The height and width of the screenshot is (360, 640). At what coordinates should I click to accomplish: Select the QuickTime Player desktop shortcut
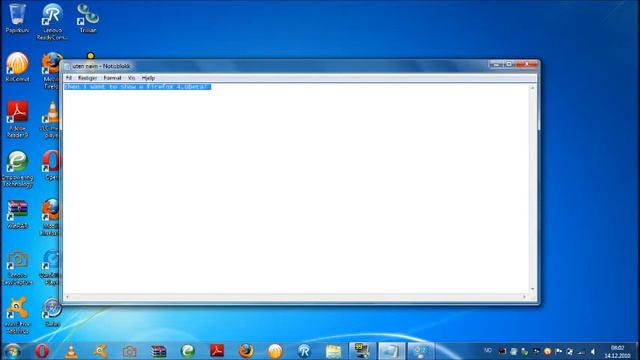(51, 267)
